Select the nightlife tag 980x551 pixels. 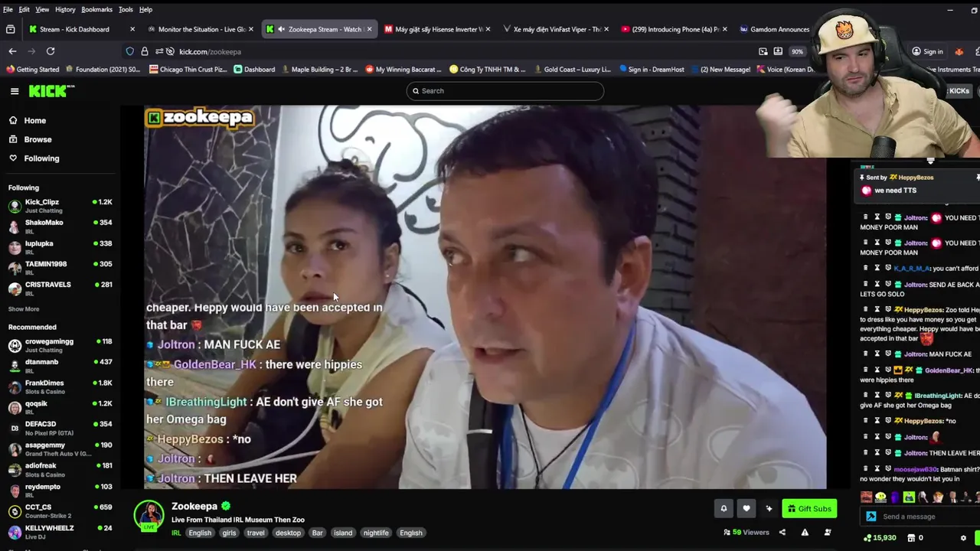[376, 533]
